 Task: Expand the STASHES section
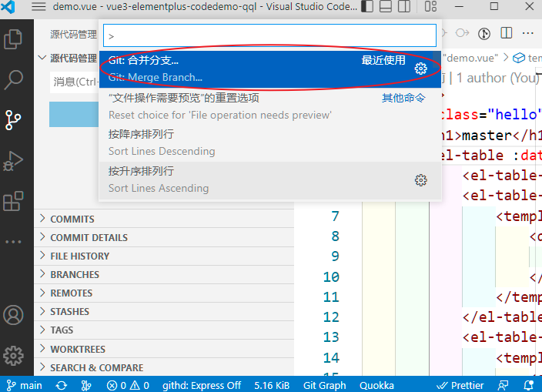(x=164, y=311)
